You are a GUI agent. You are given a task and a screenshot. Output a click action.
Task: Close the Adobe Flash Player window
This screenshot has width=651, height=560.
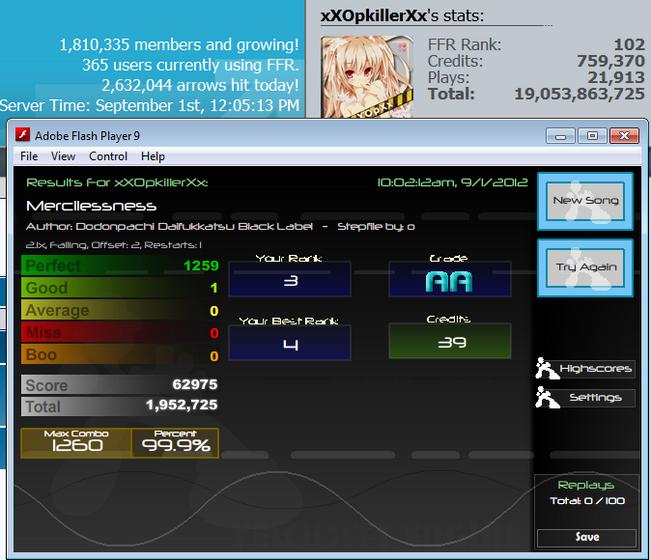click(x=624, y=136)
